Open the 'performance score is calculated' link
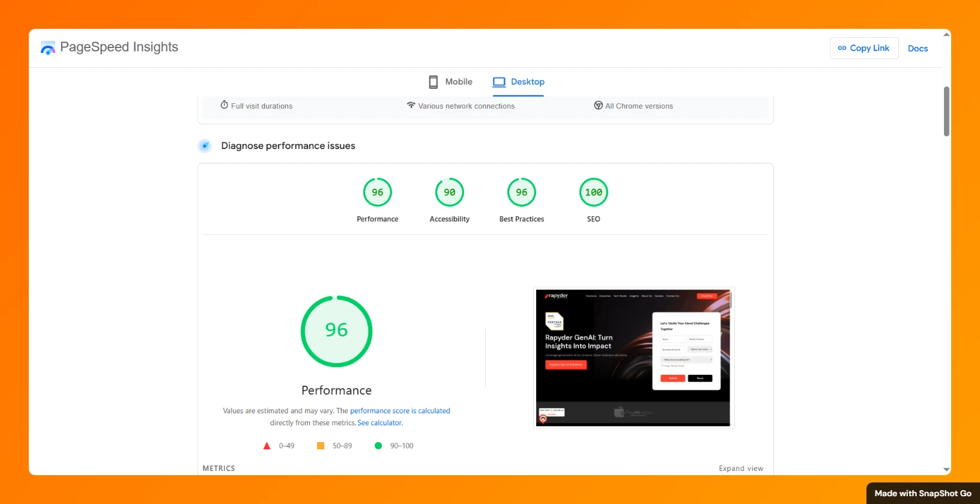Viewport: 980px width, 504px height. click(400, 411)
